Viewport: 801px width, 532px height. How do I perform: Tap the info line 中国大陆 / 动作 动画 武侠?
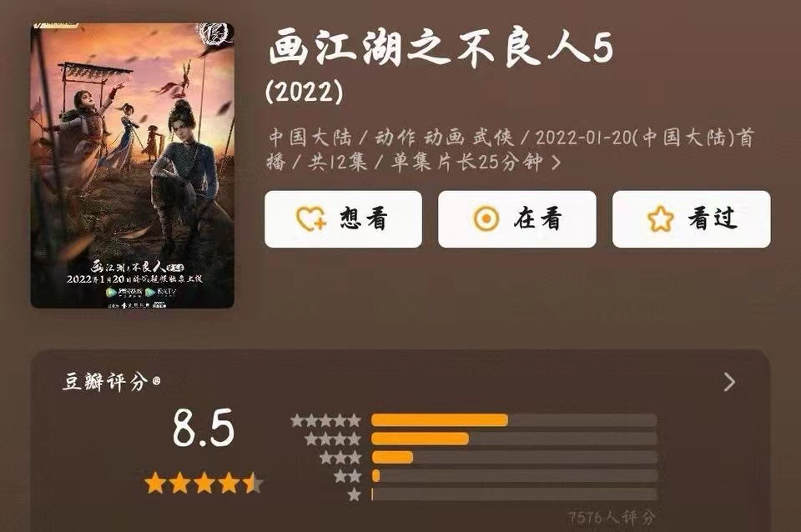tap(390, 138)
